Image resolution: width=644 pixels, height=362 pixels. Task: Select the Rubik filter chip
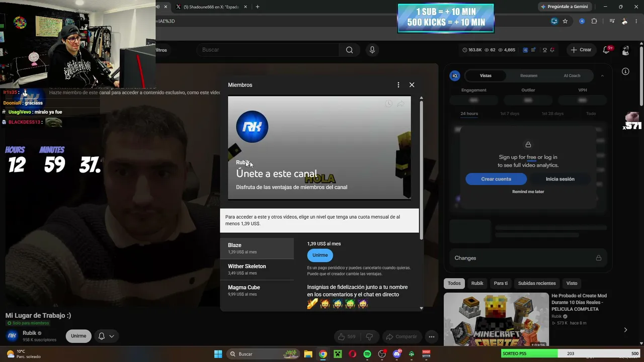coord(477,283)
